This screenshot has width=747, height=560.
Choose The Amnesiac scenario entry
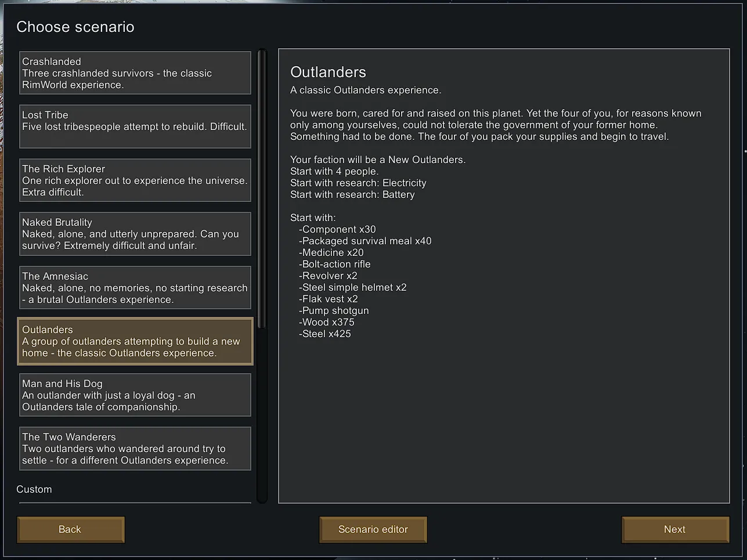[135, 288]
